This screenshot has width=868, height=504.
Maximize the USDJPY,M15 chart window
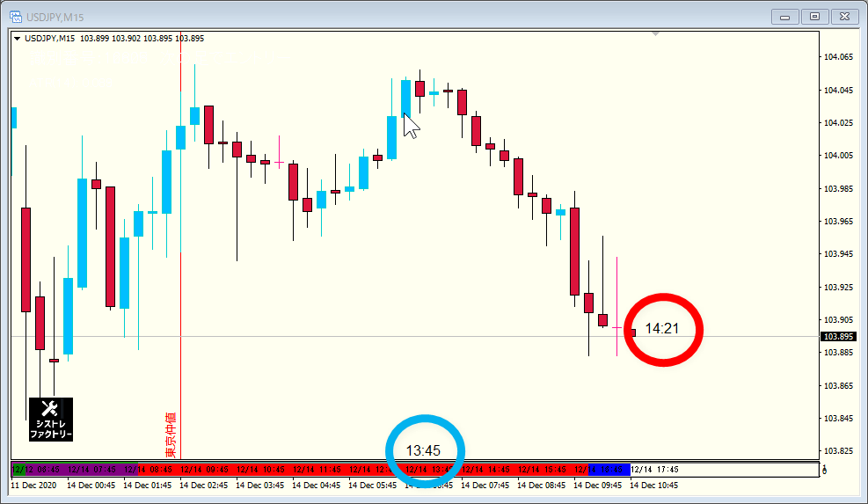point(814,17)
